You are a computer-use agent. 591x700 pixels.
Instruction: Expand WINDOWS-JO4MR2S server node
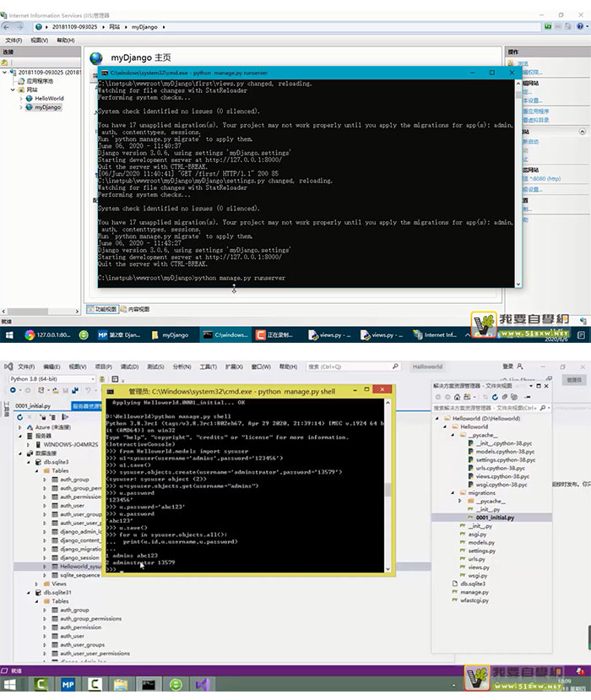click(x=28, y=445)
